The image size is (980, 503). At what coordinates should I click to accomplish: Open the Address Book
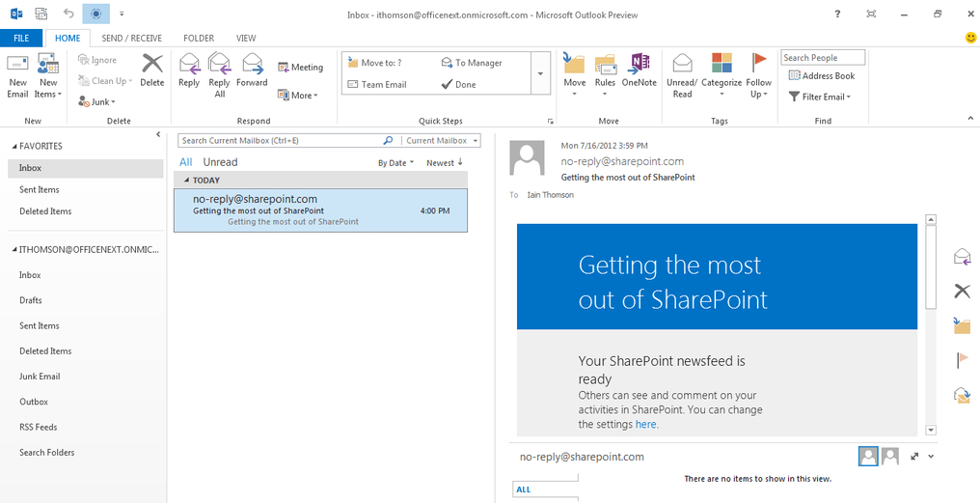[821, 75]
